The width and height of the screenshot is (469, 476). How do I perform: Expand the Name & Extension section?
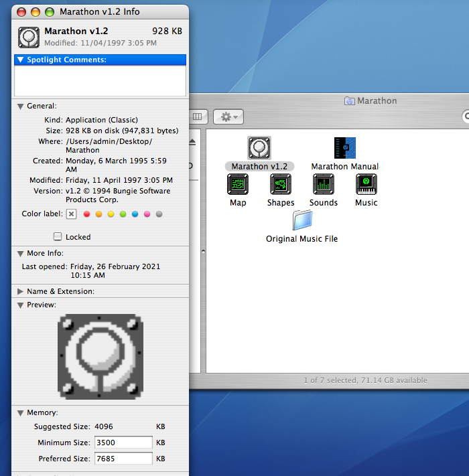(20, 291)
